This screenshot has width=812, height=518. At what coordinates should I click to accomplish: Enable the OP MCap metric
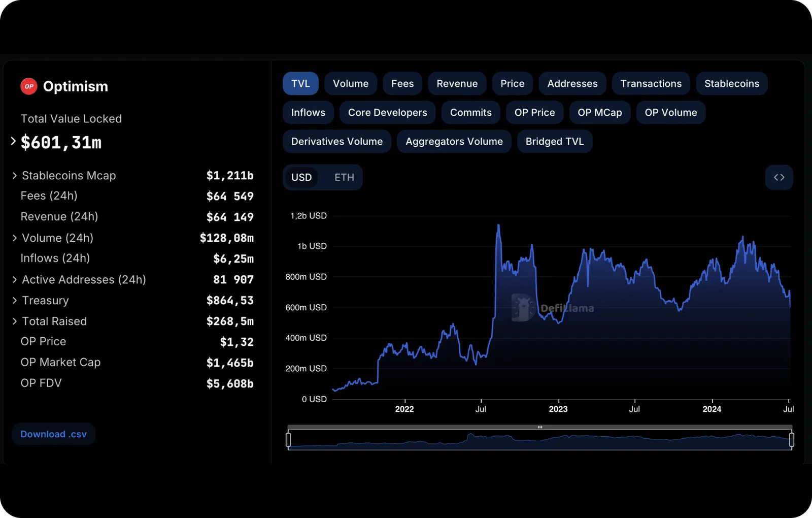(600, 112)
